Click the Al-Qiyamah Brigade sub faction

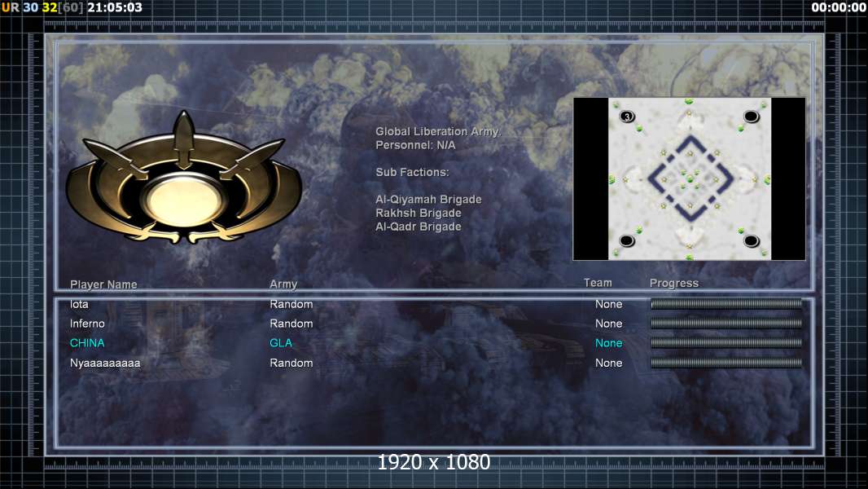click(x=428, y=200)
